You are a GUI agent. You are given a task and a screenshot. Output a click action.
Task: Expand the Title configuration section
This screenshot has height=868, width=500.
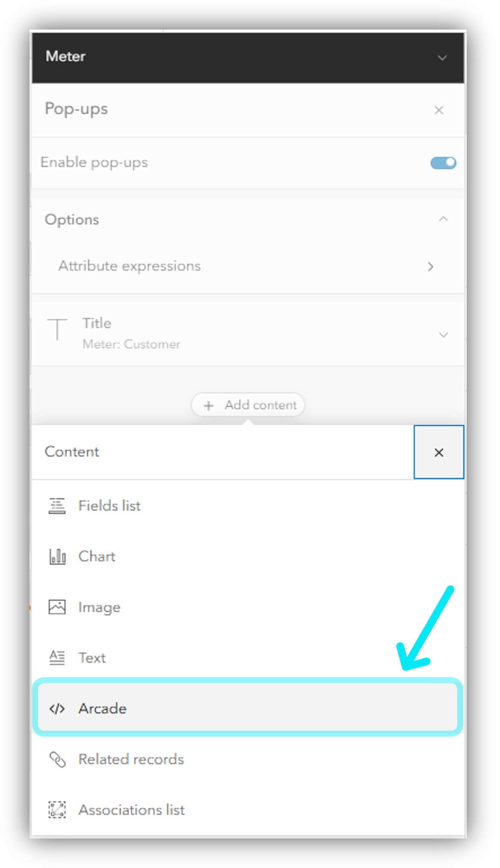[x=443, y=335]
